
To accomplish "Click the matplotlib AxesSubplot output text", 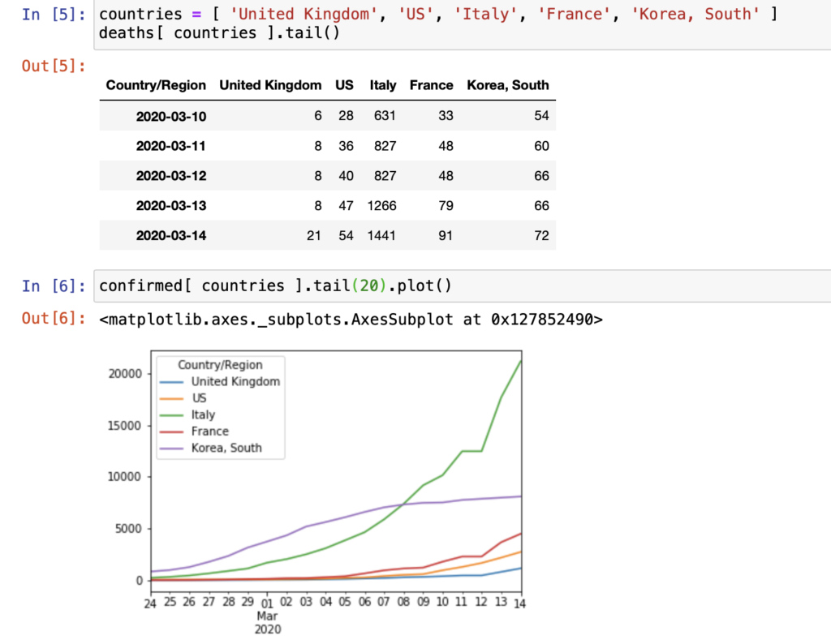I will (x=351, y=319).
